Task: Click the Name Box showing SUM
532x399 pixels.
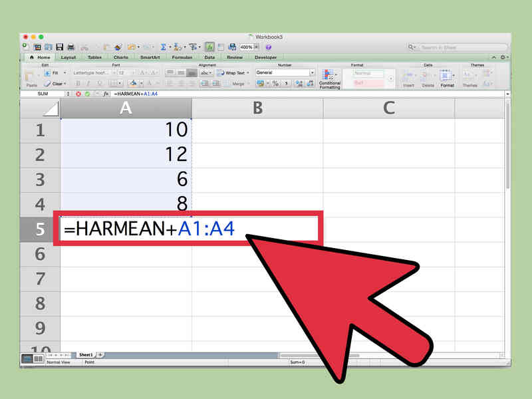Action: (x=43, y=94)
